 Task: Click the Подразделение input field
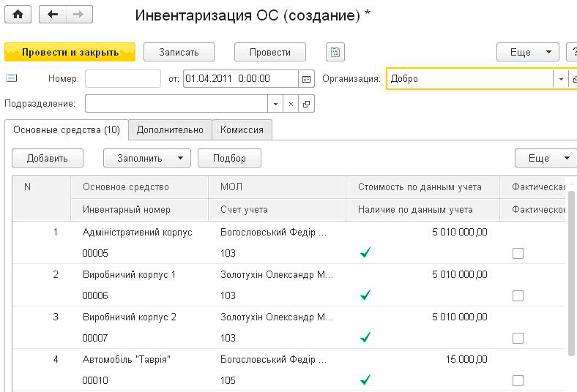[176, 104]
